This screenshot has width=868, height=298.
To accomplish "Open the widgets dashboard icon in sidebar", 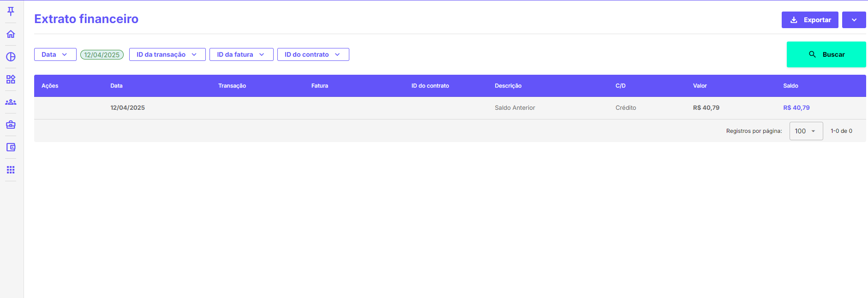I will 11,79.
